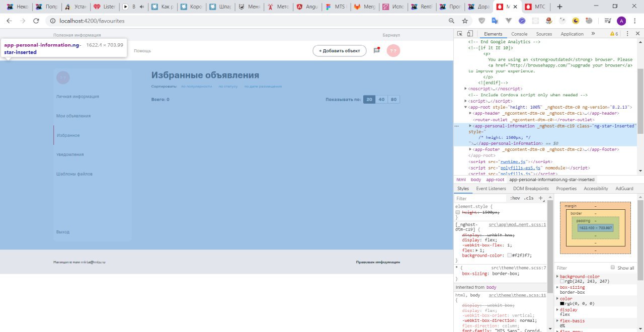Expand the computed display property
Screen dimensions: 644x332
pyautogui.click(x=557, y=310)
